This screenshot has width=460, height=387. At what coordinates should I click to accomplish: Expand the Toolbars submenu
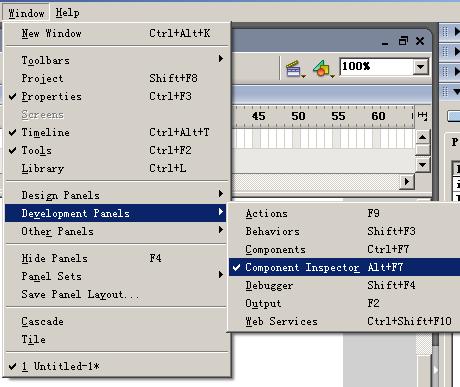[117, 60]
